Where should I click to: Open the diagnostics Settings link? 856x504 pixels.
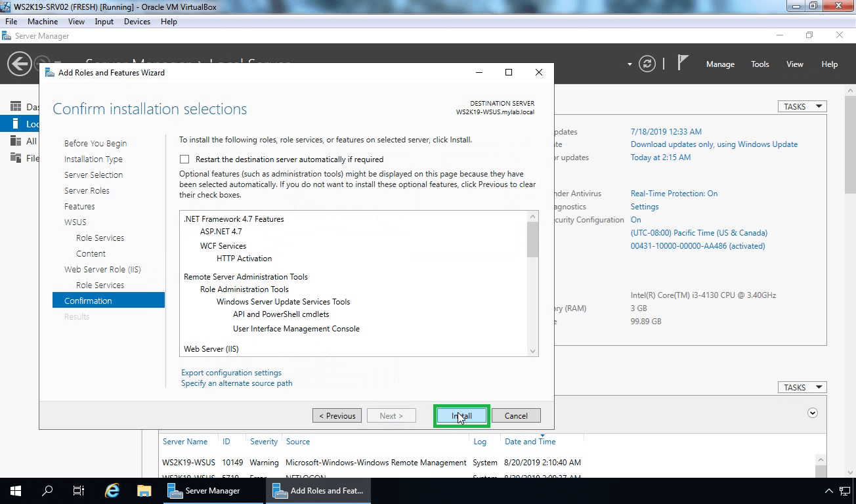(645, 207)
